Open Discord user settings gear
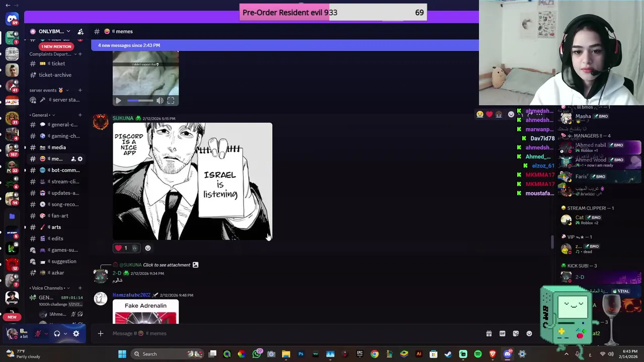Screen dimensions: 644x362 click(76, 333)
